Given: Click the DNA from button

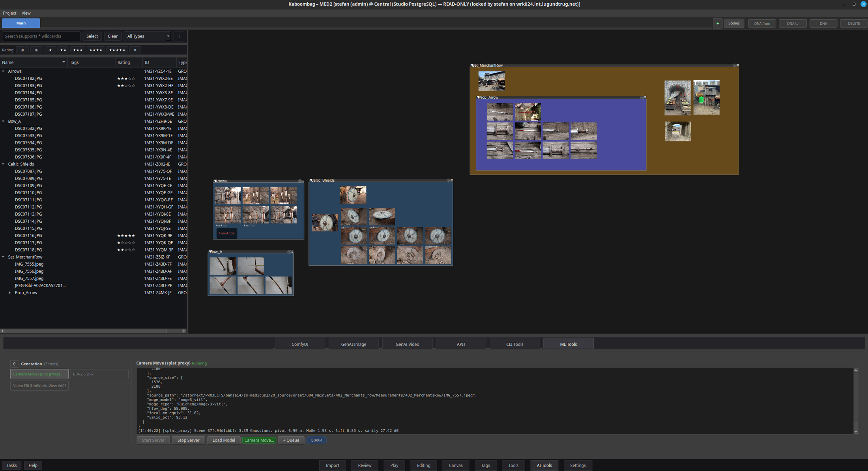Looking at the screenshot, I should [x=762, y=23].
